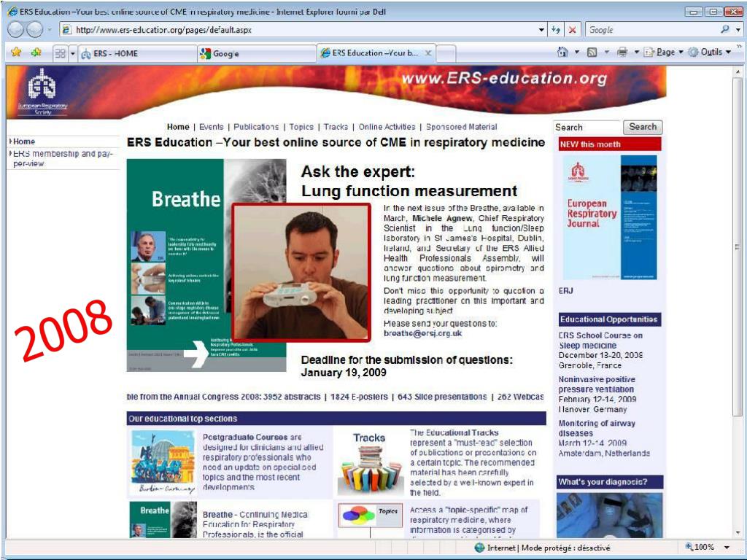Click the What's your diagnosis image
Screen dimensions: 747x560
pos(609,516)
